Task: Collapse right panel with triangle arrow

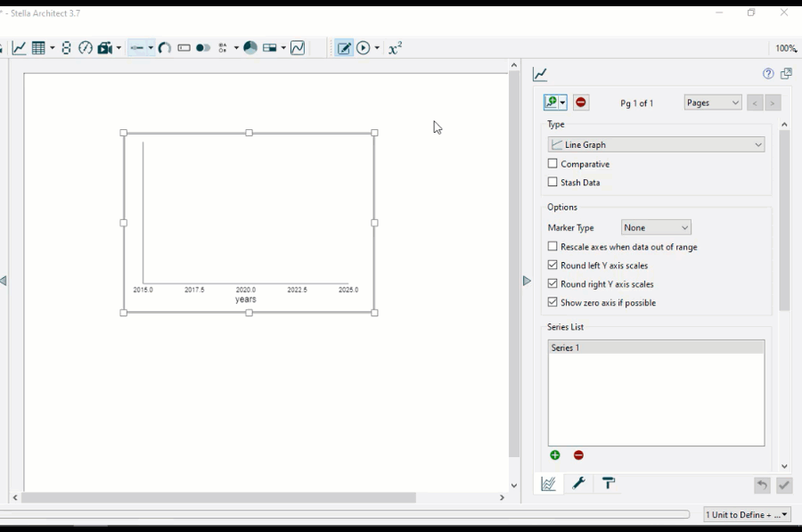Action: (x=527, y=281)
